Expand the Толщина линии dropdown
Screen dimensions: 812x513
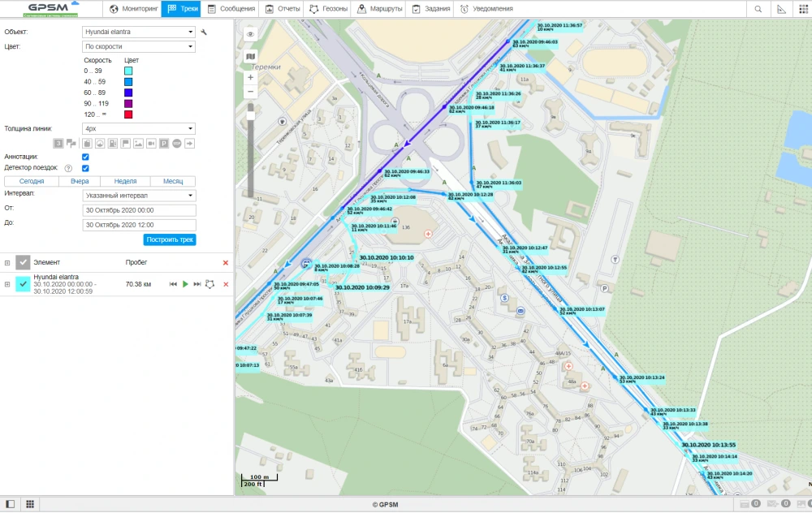139,128
